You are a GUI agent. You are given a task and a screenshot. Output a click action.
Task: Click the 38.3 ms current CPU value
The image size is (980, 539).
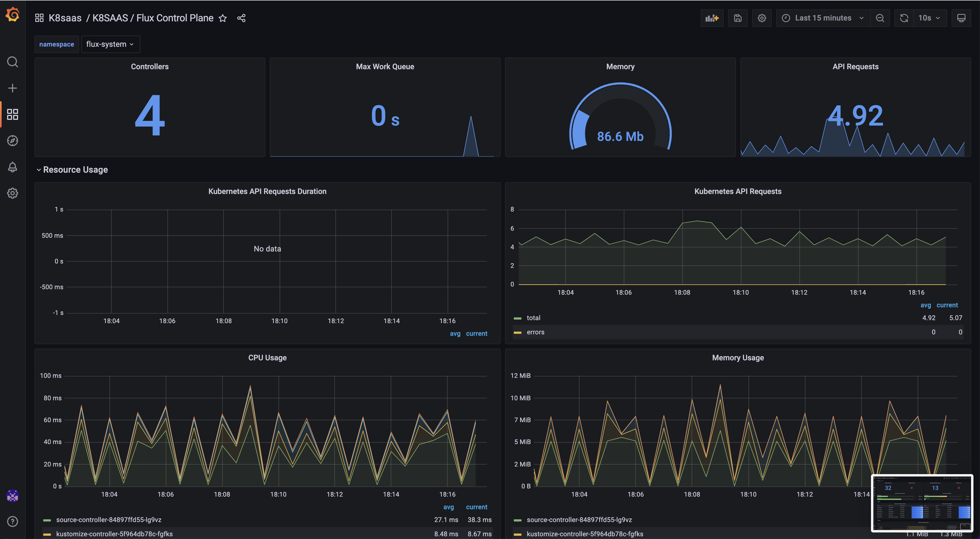(480, 520)
